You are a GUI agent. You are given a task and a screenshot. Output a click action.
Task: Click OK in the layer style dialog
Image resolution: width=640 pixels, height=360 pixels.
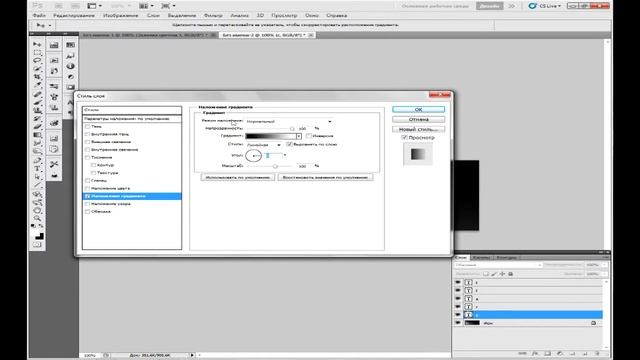pos(418,109)
